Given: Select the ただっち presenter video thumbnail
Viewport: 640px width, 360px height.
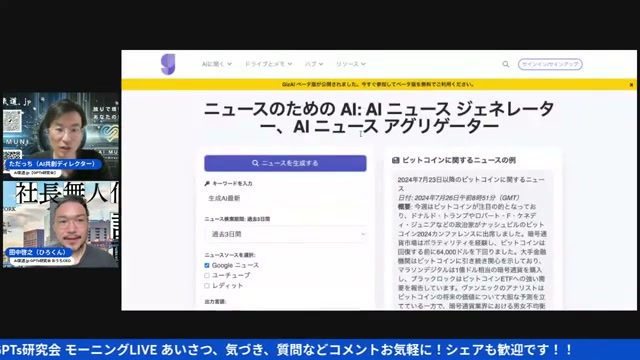Looking at the screenshot, I should (61, 136).
